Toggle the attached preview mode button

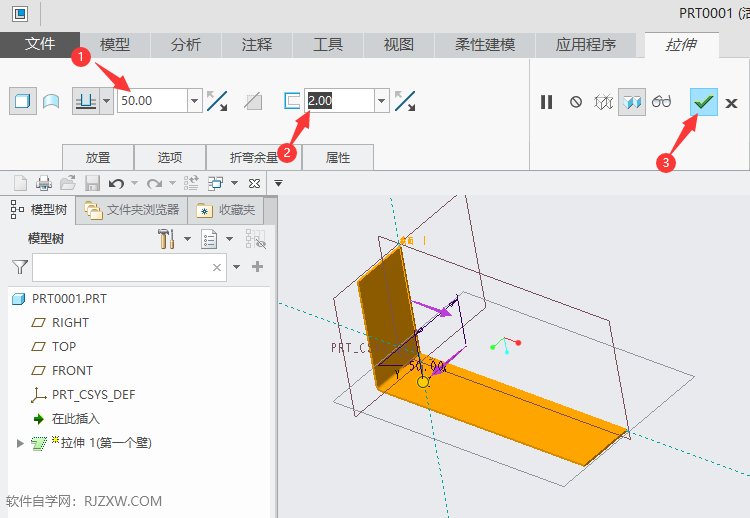631,101
